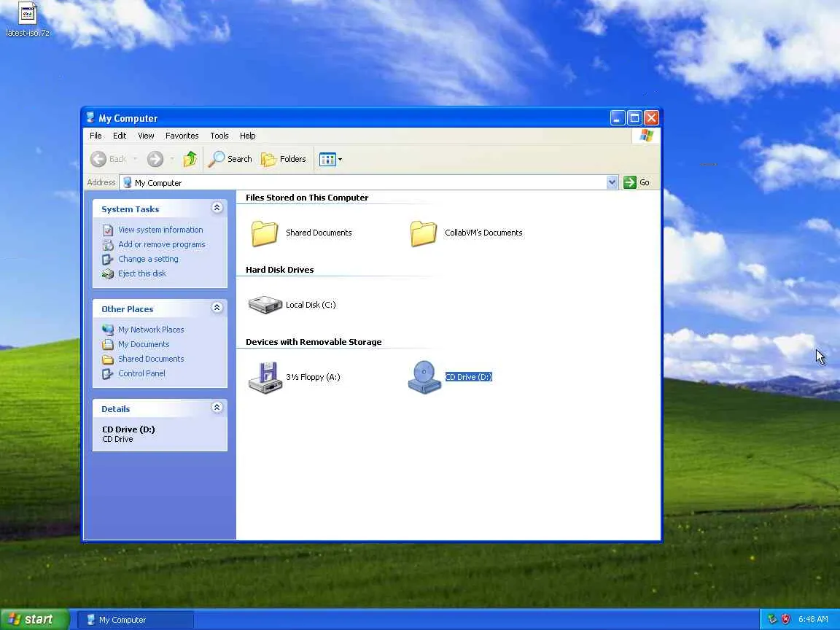The height and width of the screenshot is (630, 840).
Task: Click the network tray icon
Action: (x=772, y=619)
